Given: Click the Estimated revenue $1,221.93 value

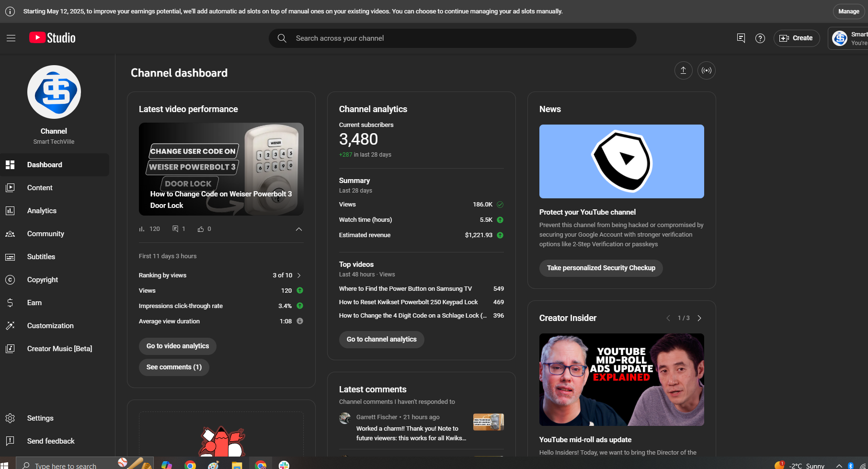Looking at the screenshot, I should (479, 235).
